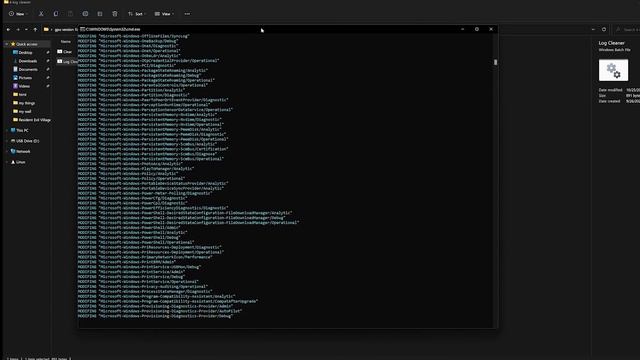
Task: Open Pictures in the navigation pane
Action: coord(25,78)
